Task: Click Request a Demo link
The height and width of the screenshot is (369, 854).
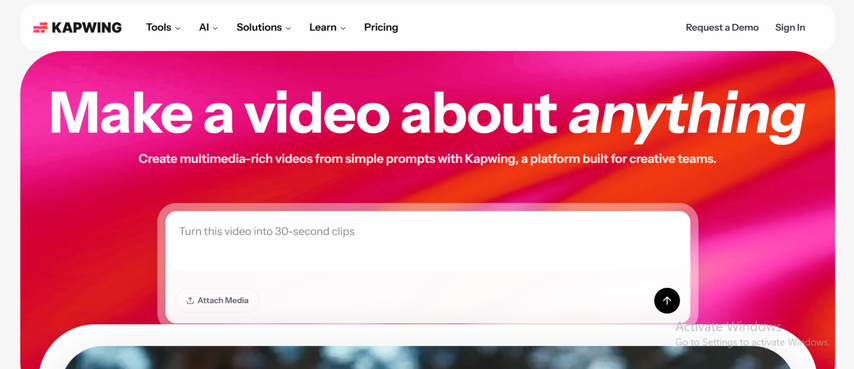Action: [722, 27]
